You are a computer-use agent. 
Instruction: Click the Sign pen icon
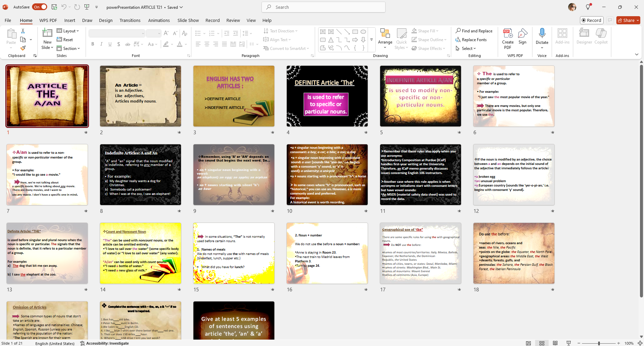tap(522, 33)
